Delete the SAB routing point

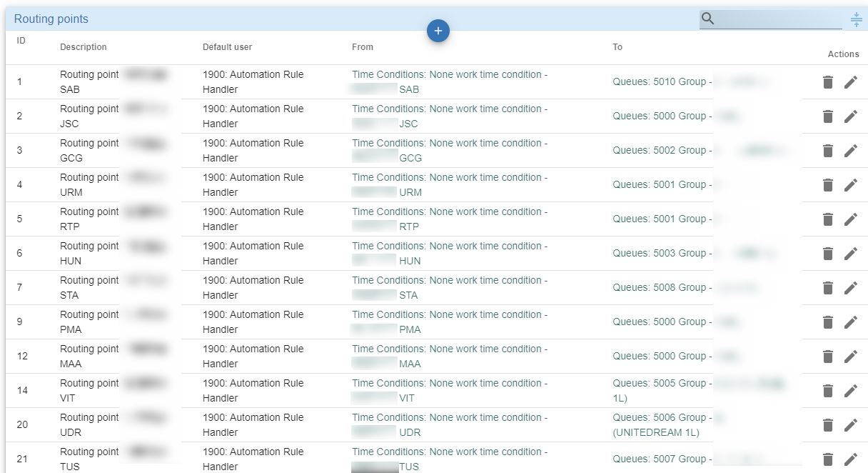point(828,82)
